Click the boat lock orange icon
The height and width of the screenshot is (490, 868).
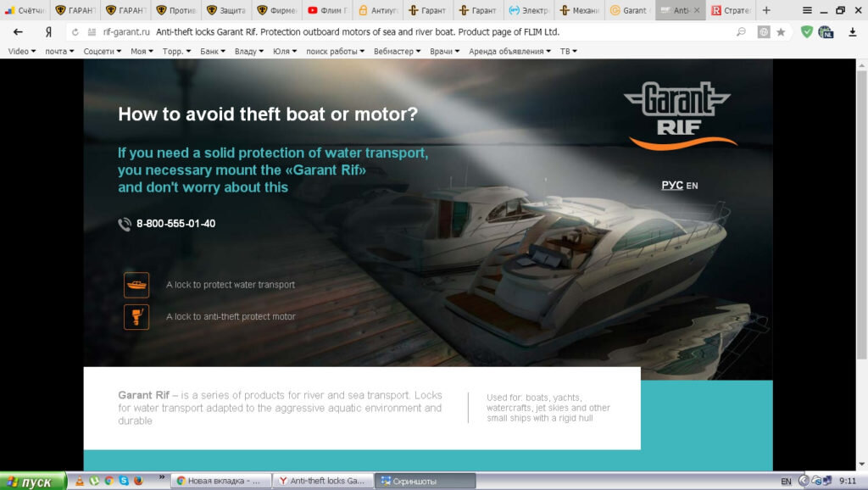coord(136,285)
